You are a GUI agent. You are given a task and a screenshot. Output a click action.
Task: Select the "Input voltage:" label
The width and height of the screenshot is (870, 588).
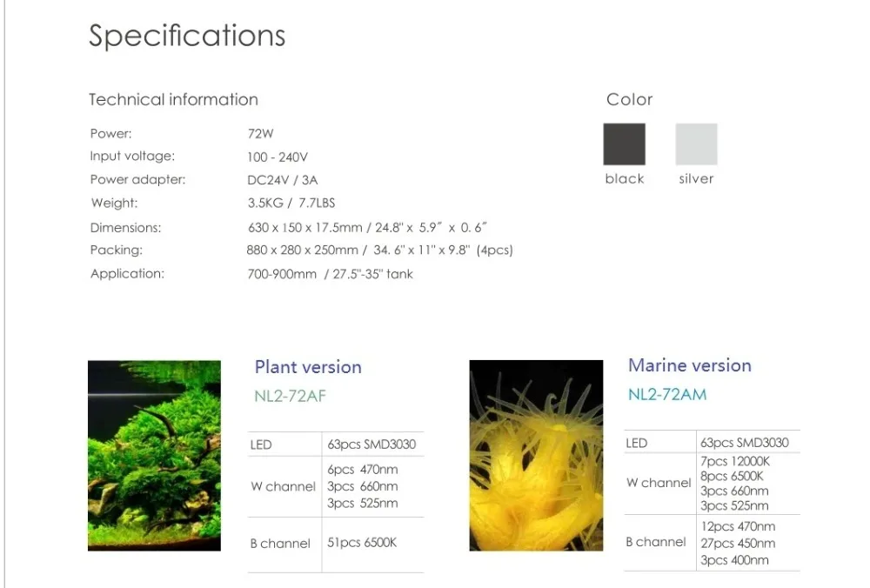[x=132, y=157]
